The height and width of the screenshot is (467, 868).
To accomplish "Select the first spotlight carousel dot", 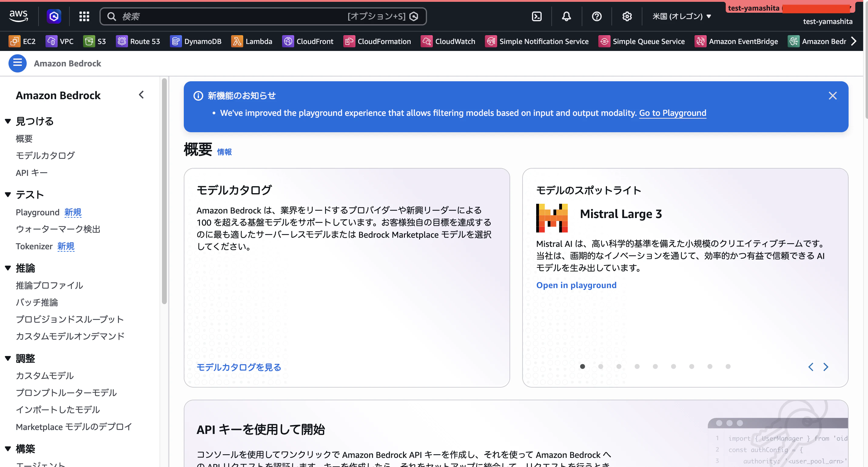I will pyautogui.click(x=582, y=366).
